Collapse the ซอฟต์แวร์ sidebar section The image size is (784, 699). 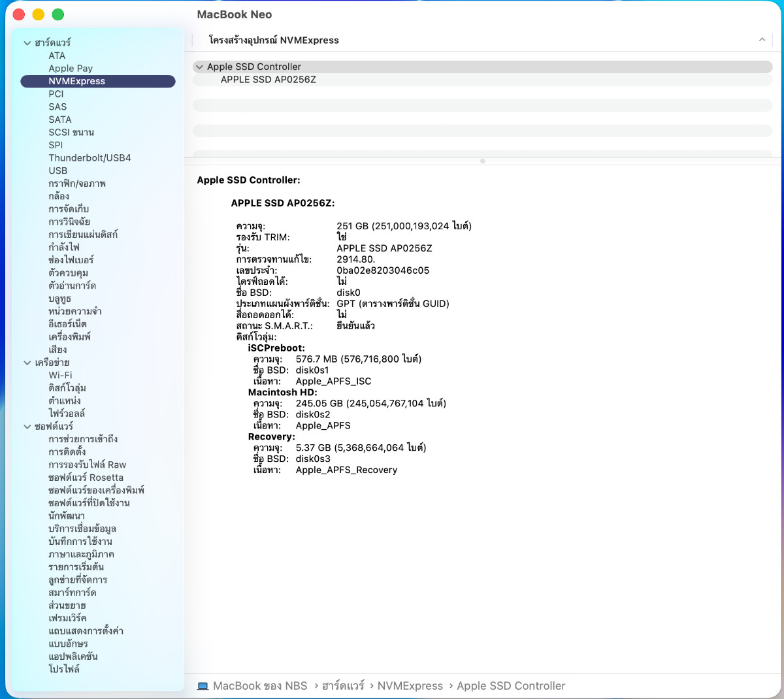[x=27, y=427]
